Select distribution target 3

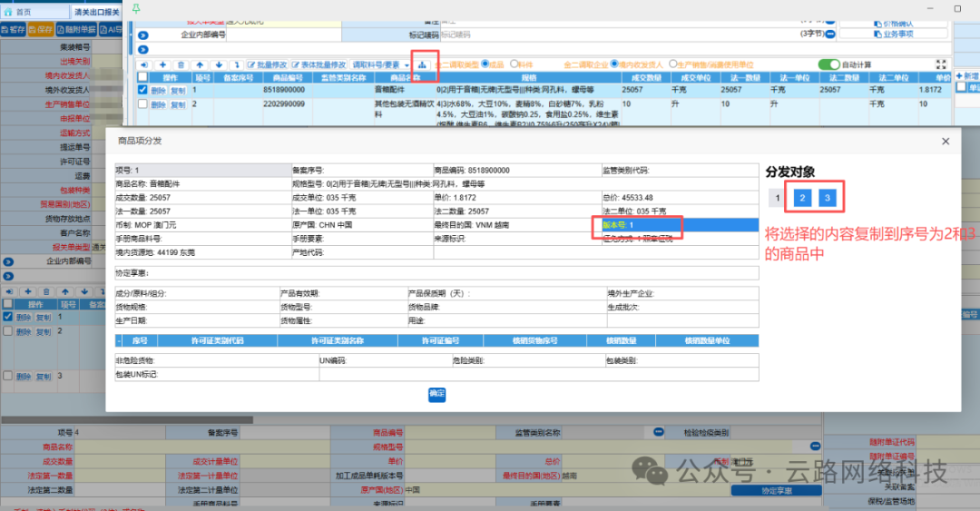(827, 198)
